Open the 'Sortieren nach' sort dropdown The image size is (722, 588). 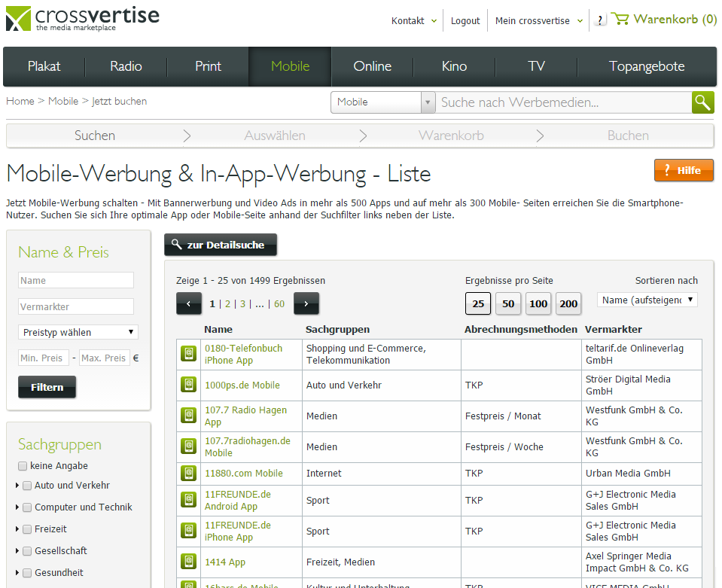pyautogui.click(x=647, y=300)
